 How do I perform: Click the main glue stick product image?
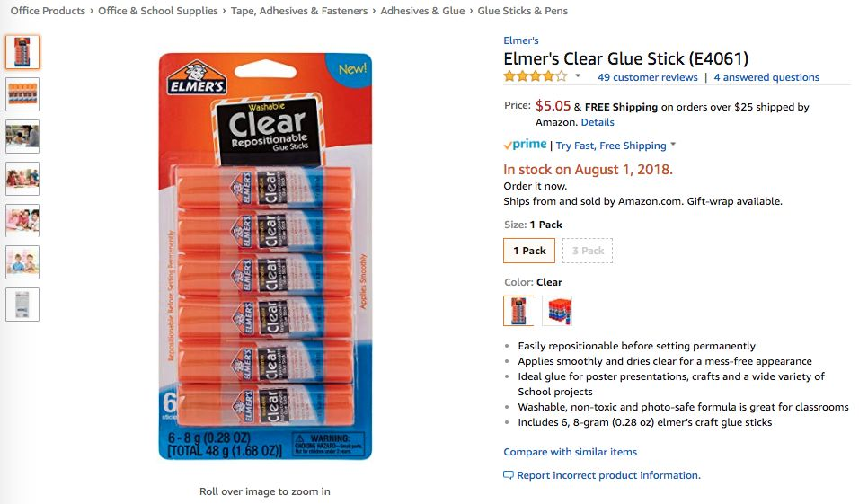pyautogui.click(x=265, y=256)
